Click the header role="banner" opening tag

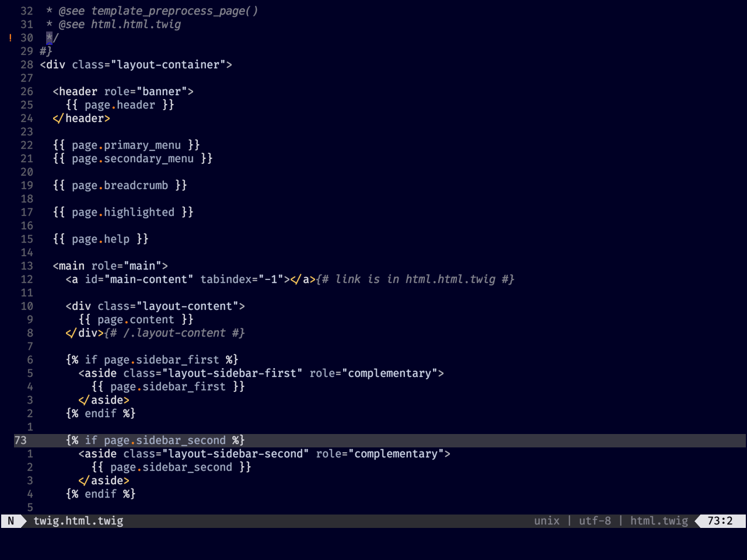pyautogui.click(x=123, y=92)
